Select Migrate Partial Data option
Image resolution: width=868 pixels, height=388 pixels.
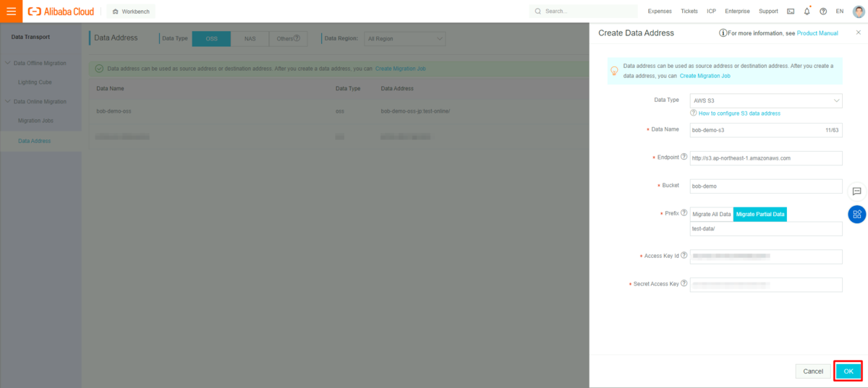(760, 215)
